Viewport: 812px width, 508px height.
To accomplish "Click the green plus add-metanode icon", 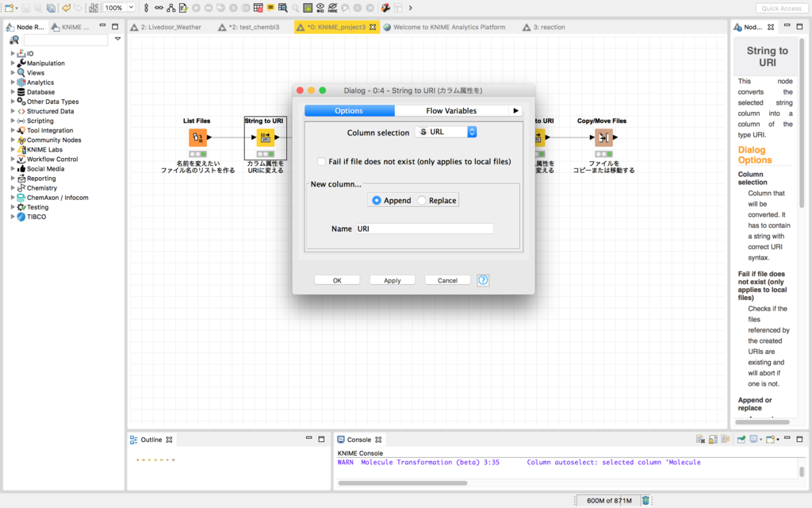I will point(308,8).
